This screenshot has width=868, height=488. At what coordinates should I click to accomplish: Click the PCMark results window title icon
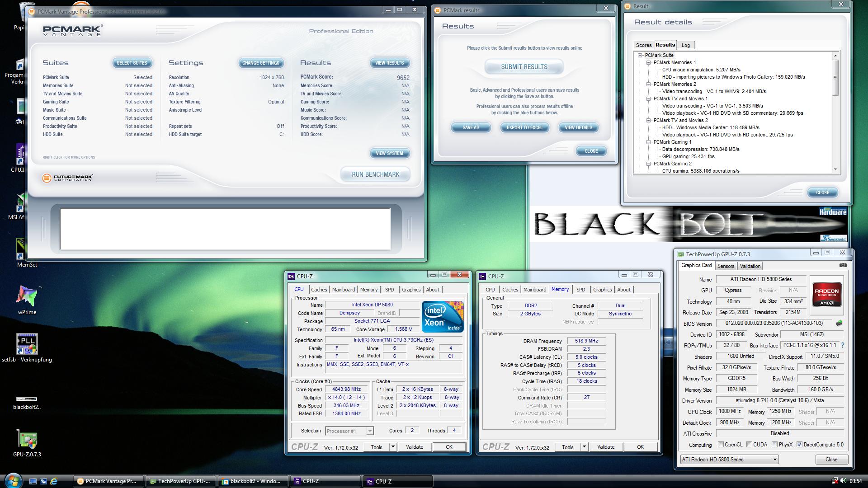438,10
